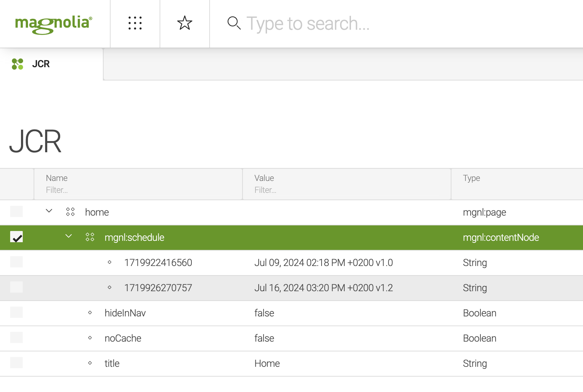Click String type of 1719922416560 row

(475, 263)
